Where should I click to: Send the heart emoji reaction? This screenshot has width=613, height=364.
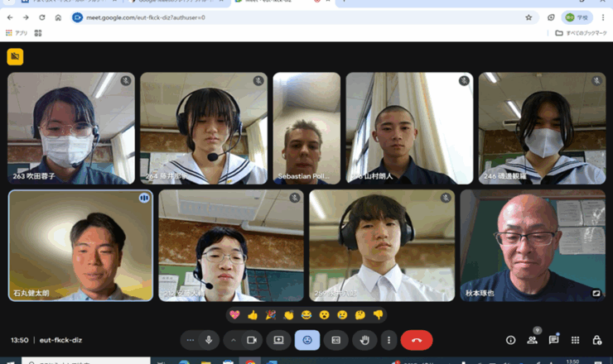(x=234, y=315)
